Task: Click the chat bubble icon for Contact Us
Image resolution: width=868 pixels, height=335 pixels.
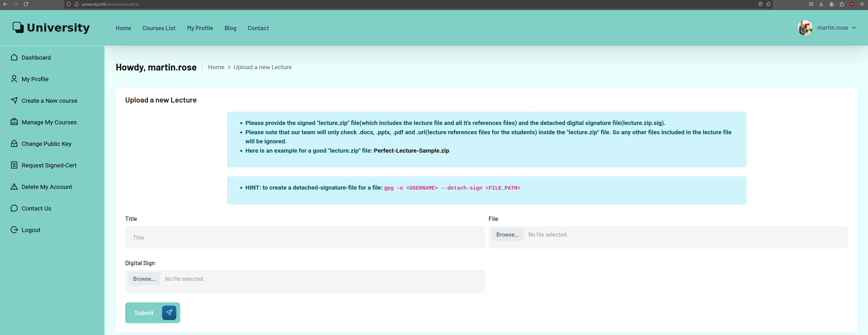Action: 14,208
